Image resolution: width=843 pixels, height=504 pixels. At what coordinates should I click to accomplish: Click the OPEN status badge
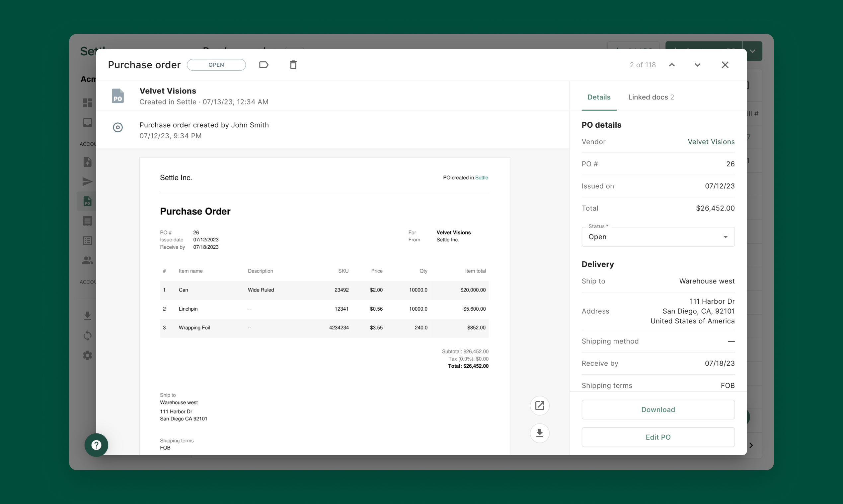(x=216, y=65)
